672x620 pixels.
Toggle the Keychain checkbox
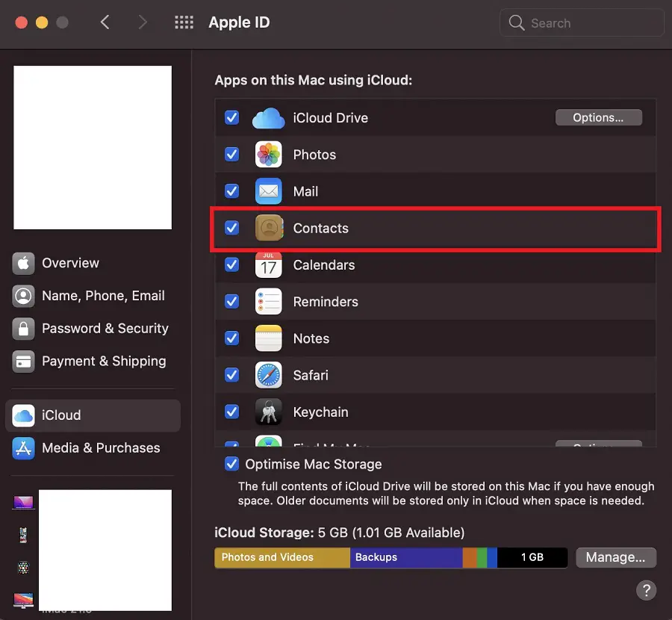[232, 412]
